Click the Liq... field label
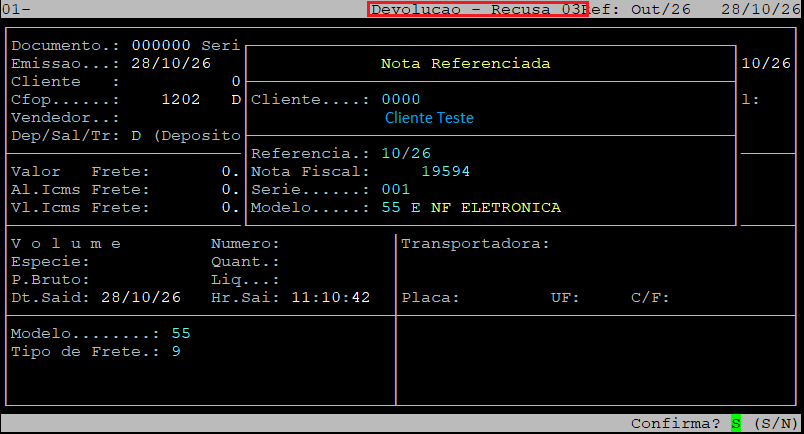This screenshot has height=434, width=804. click(245, 280)
